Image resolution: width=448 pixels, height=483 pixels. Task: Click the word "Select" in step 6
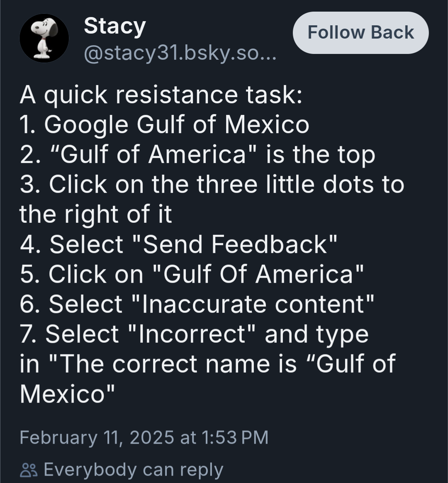coord(85,304)
